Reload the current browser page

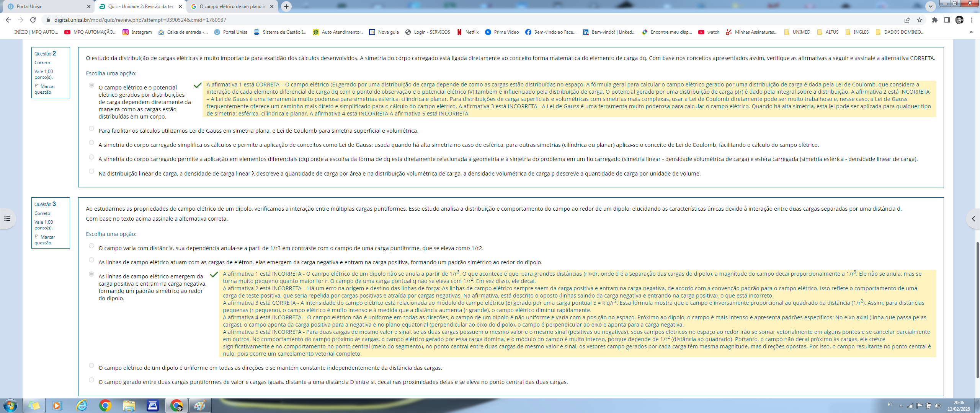click(x=33, y=20)
